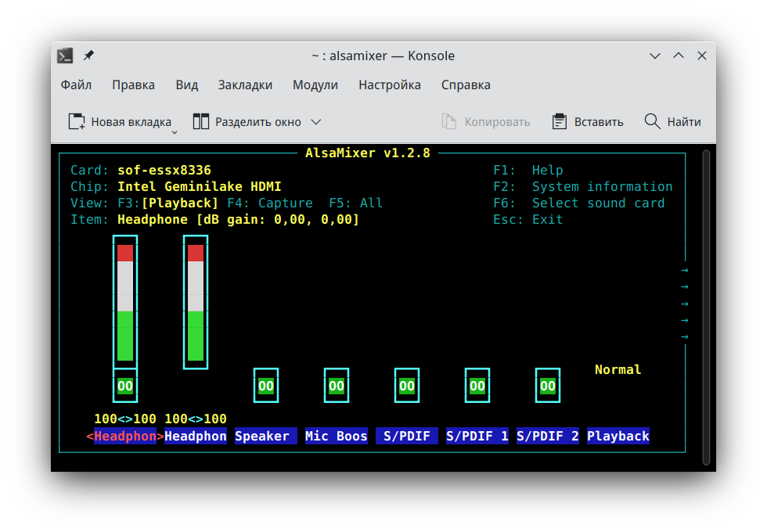Click the terminal's vertical scrollbar
The height and width of the screenshot is (532, 767).
706,305
